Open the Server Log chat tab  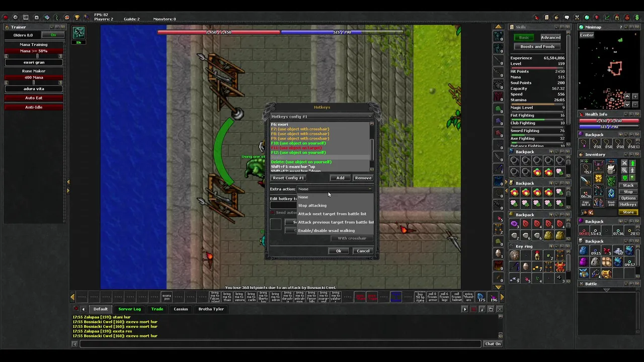click(x=129, y=309)
